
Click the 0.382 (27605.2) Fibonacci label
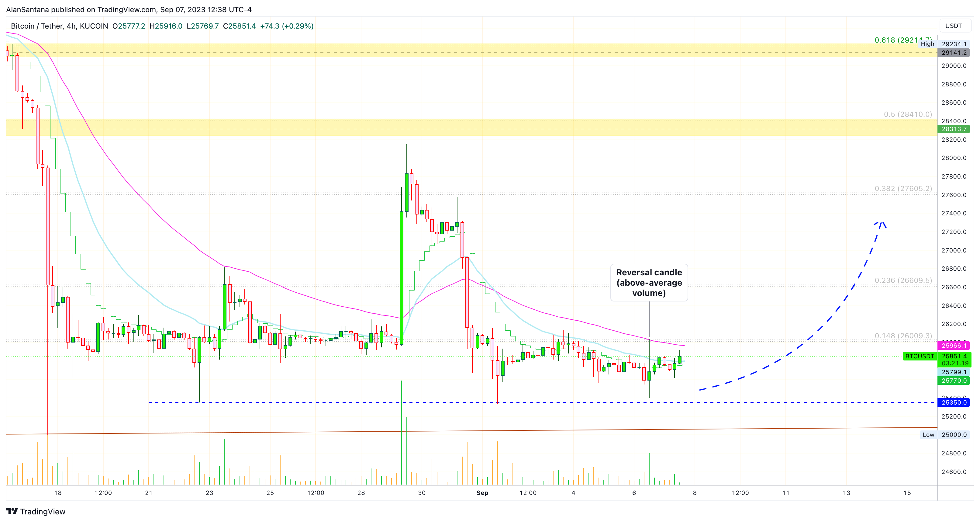click(903, 189)
